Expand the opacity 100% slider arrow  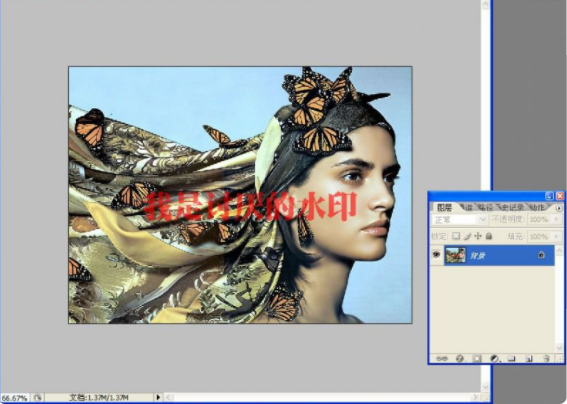556,219
